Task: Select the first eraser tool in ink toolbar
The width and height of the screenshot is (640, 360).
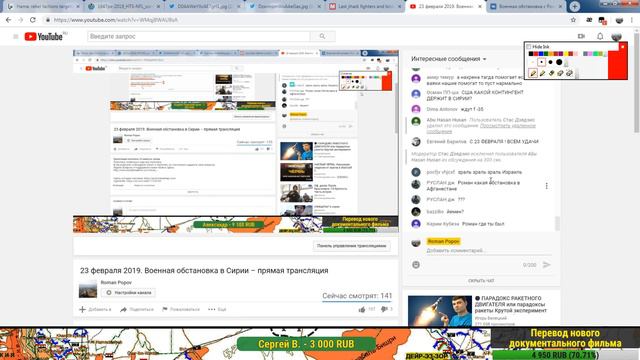Action: [551, 73]
